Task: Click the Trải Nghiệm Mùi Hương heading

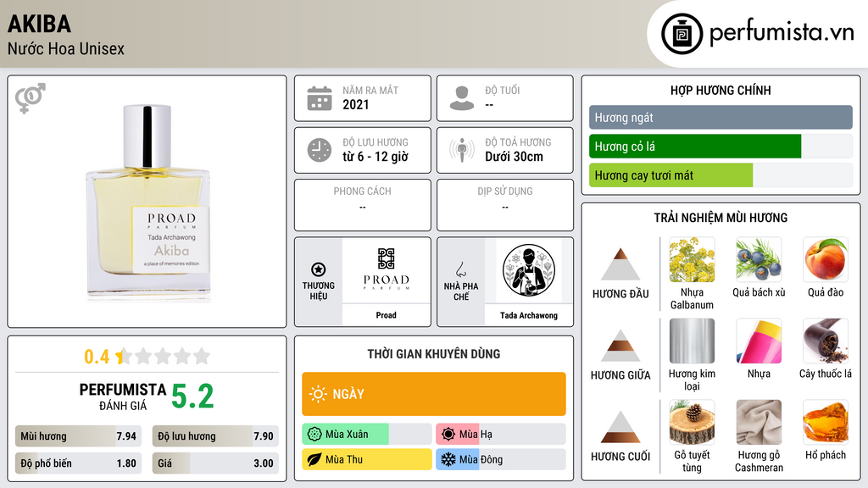Action: [721, 218]
